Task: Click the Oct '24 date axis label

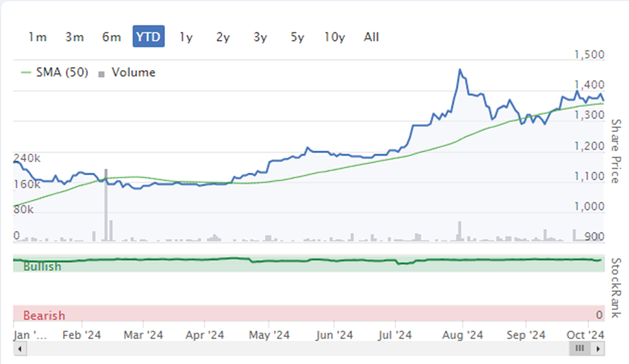Action: coord(586,335)
